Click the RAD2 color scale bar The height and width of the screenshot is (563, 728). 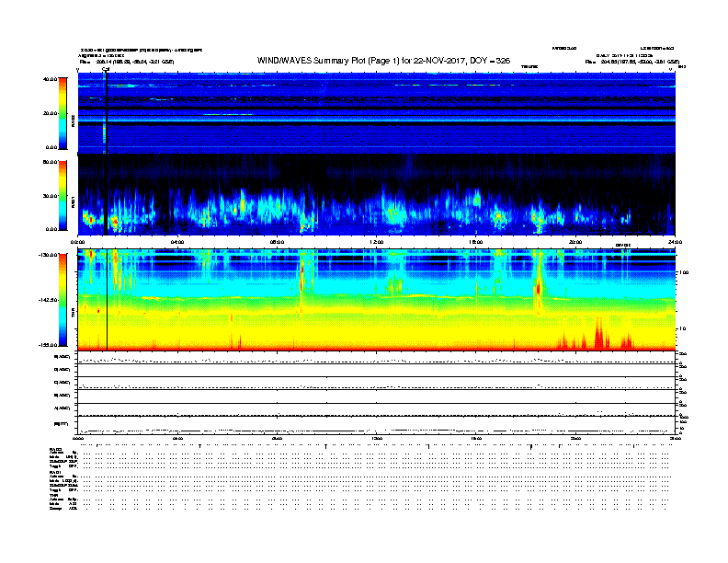(x=63, y=113)
